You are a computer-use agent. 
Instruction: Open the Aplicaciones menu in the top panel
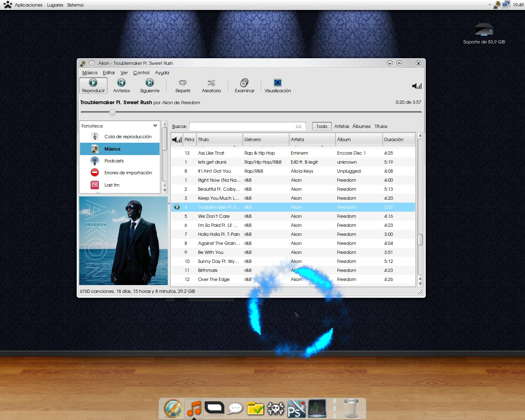tap(28, 5)
